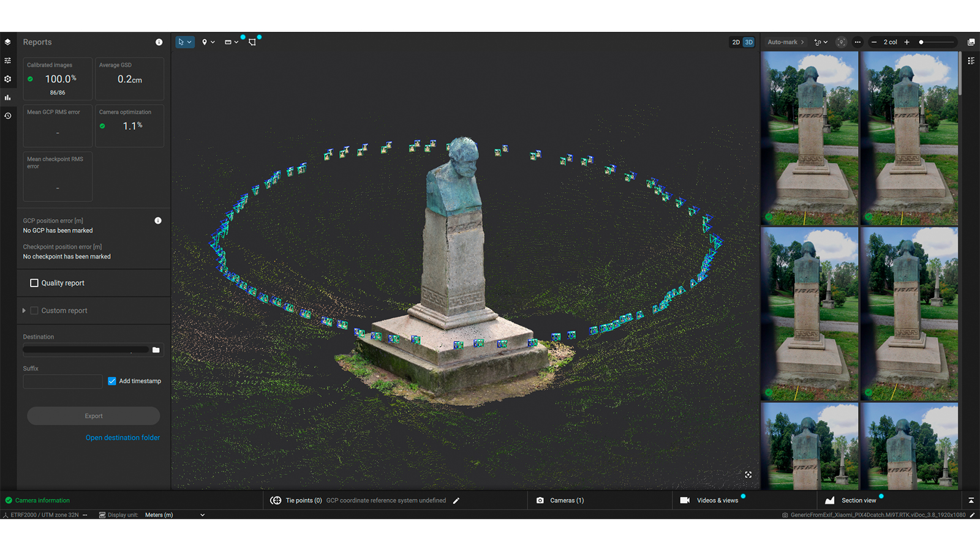Screen dimensions: 980x551
Task: Click Average GSD 0.2cm card
Action: [130, 79]
